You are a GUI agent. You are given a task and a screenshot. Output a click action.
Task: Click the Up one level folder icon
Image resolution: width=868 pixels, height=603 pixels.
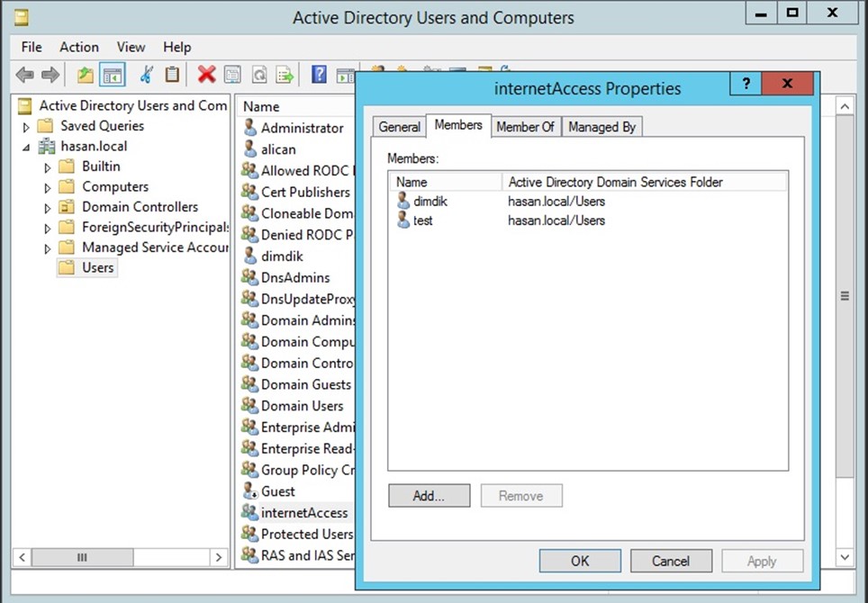coord(86,75)
